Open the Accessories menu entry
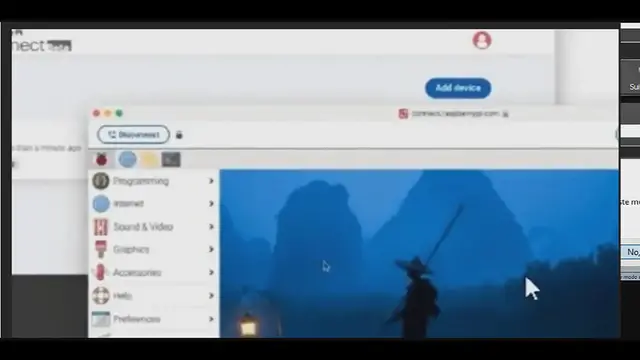640x360 pixels. 154,272
